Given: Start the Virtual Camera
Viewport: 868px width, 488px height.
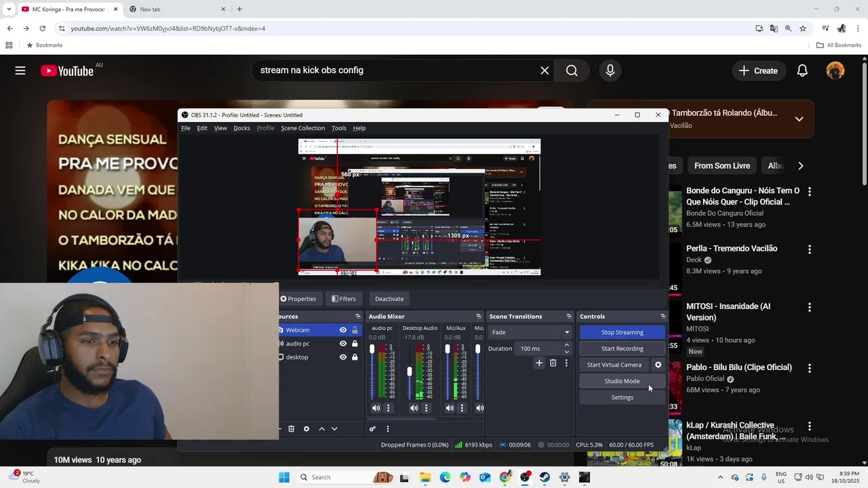Looking at the screenshot, I should click(x=614, y=365).
